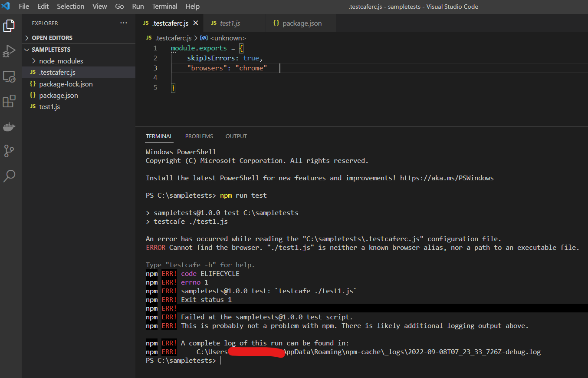Select the PROBLEMS panel tab
This screenshot has width=588, height=378.
[x=199, y=136]
